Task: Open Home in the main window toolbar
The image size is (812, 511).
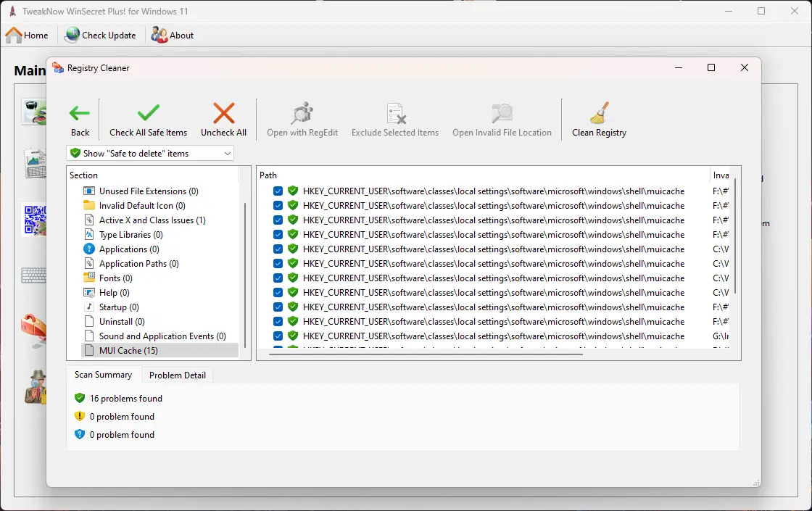Action: coord(27,36)
